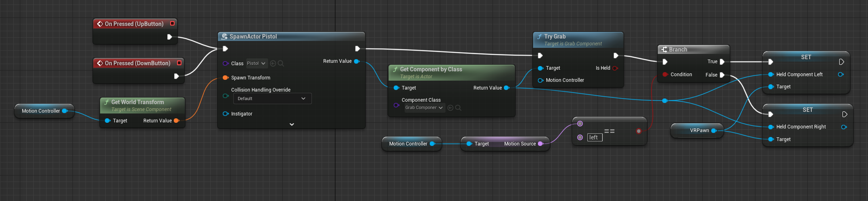This screenshot has height=201, width=868.
Task: Click the Target pin on Get World Transform
Action: coord(107,121)
